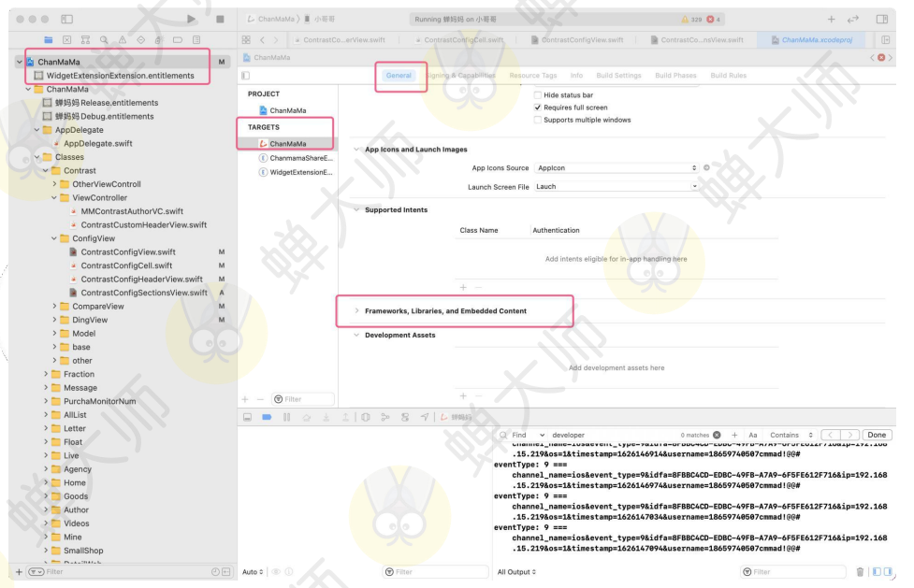
Task: Open the App Icons Source dropdown
Action: coord(617,168)
